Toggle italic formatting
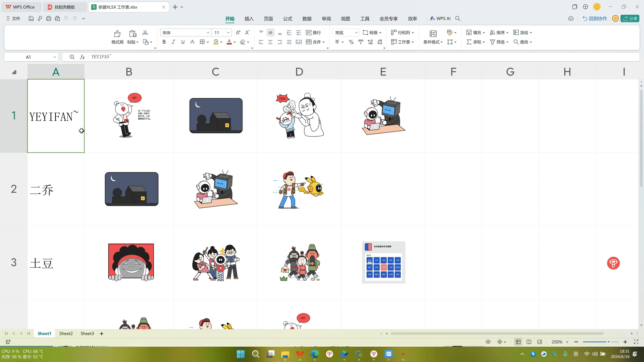644x362 pixels. (173, 42)
